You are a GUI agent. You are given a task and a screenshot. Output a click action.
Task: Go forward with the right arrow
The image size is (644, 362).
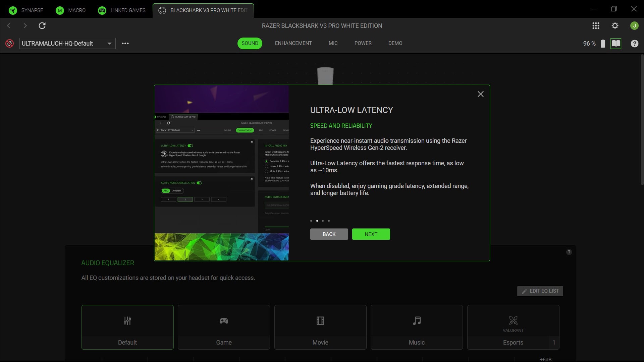(25, 26)
